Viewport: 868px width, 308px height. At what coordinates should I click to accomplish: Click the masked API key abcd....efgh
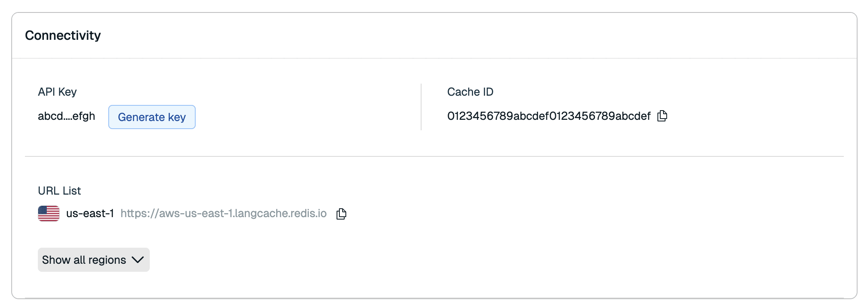point(66,116)
